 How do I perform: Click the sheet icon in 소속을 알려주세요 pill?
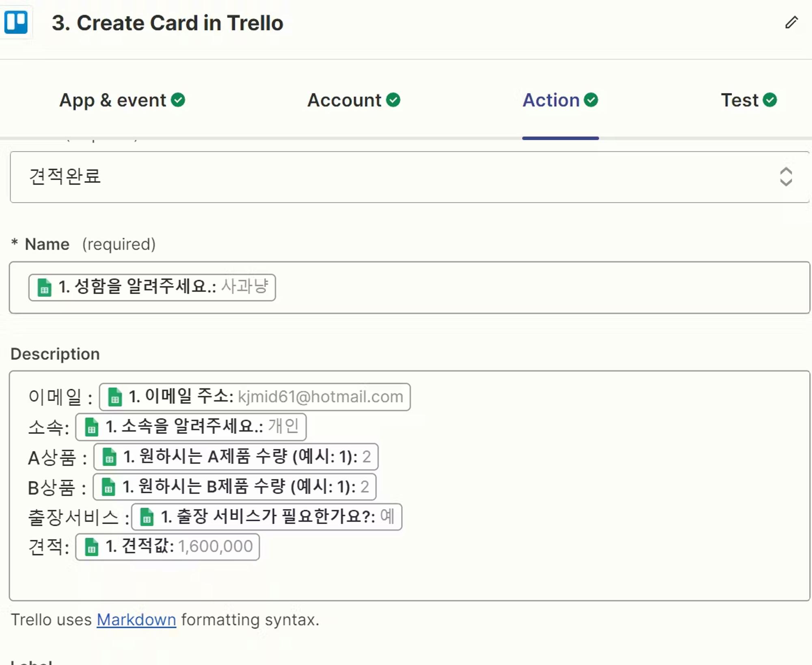91,427
